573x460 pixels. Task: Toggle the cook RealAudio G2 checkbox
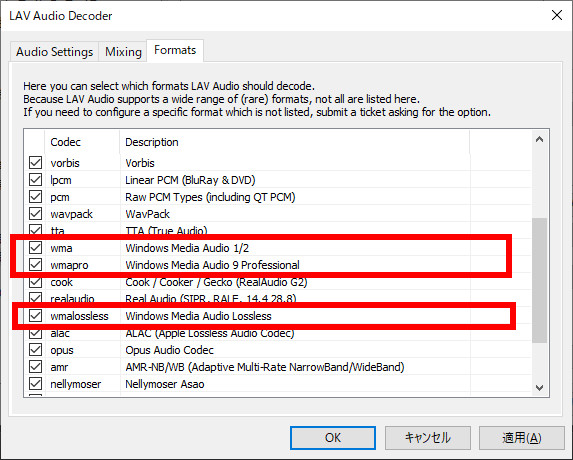pyautogui.click(x=35, y=283)
